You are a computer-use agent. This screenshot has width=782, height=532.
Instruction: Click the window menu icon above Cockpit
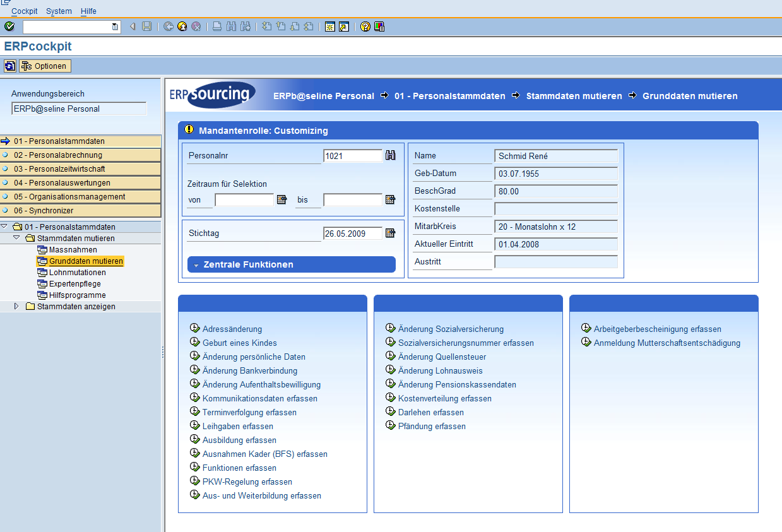(x=6, y=3)
